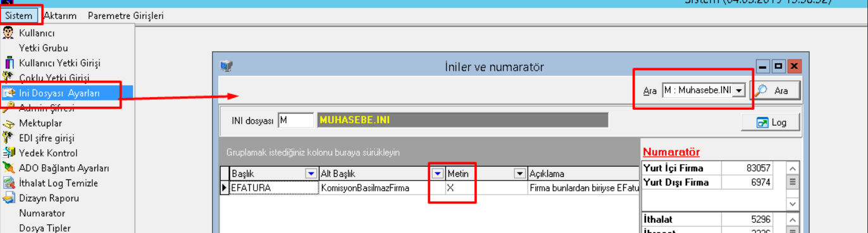
Task: Click the Mektuplar envelope icon
Action: (8, 123)
